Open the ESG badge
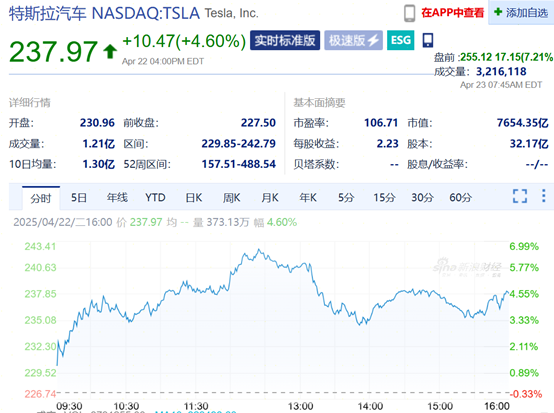The image size is (554, 413). [401, 40]
